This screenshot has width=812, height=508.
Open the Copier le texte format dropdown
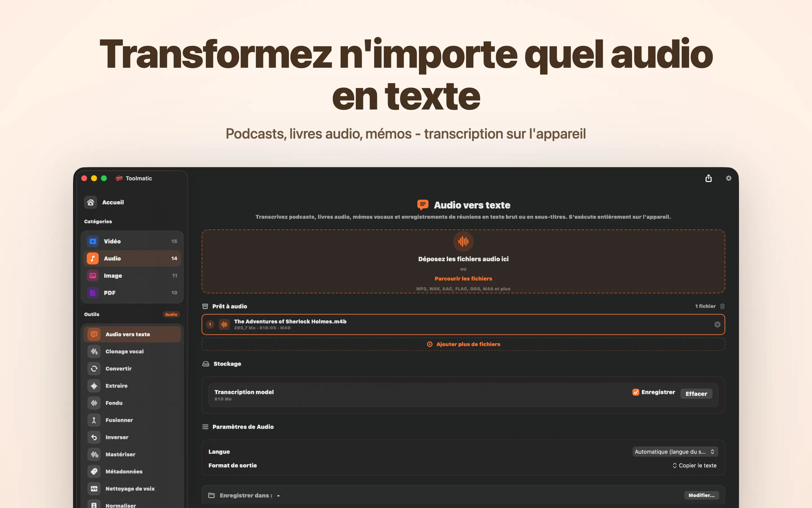pyautogui.click(x=694, y=465)
